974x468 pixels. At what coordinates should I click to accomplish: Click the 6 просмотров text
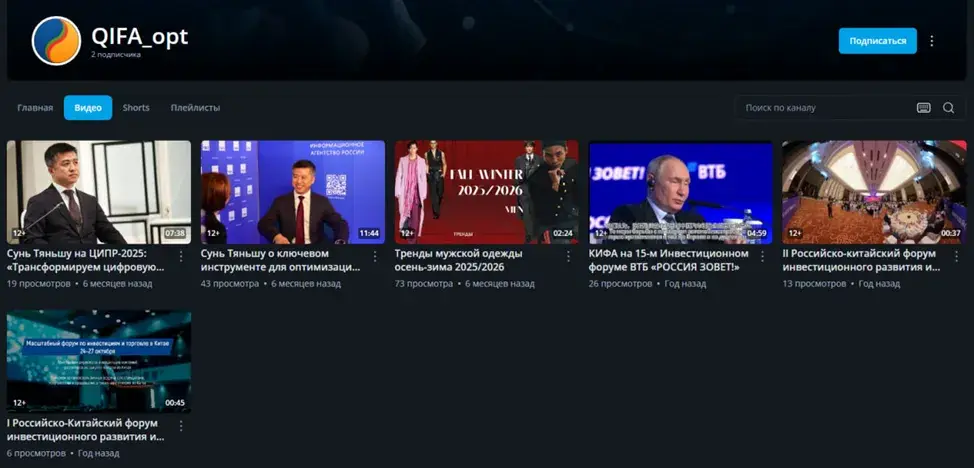click(36, 453)
